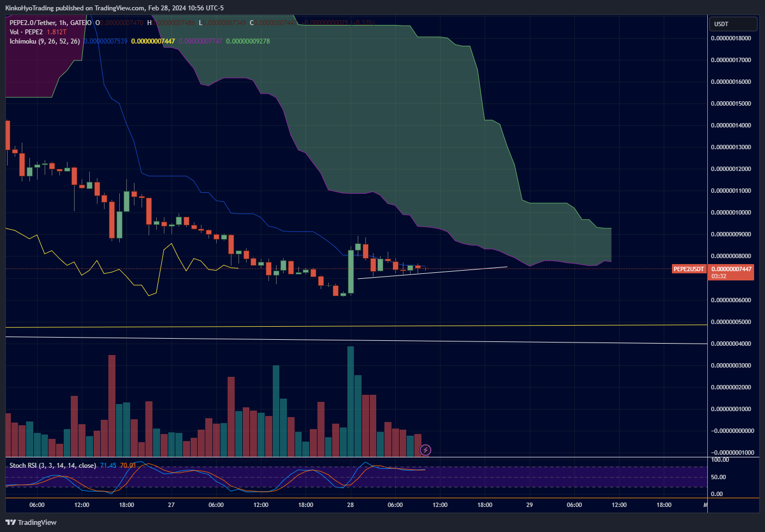
Task: Click the purple Ichimoku value 0.00000007747
Action: point(200,41)
